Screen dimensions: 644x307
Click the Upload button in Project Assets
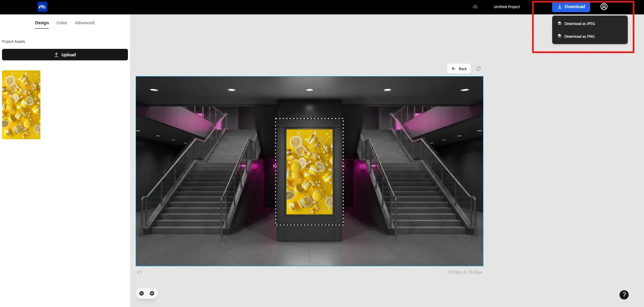coord(65,54)
